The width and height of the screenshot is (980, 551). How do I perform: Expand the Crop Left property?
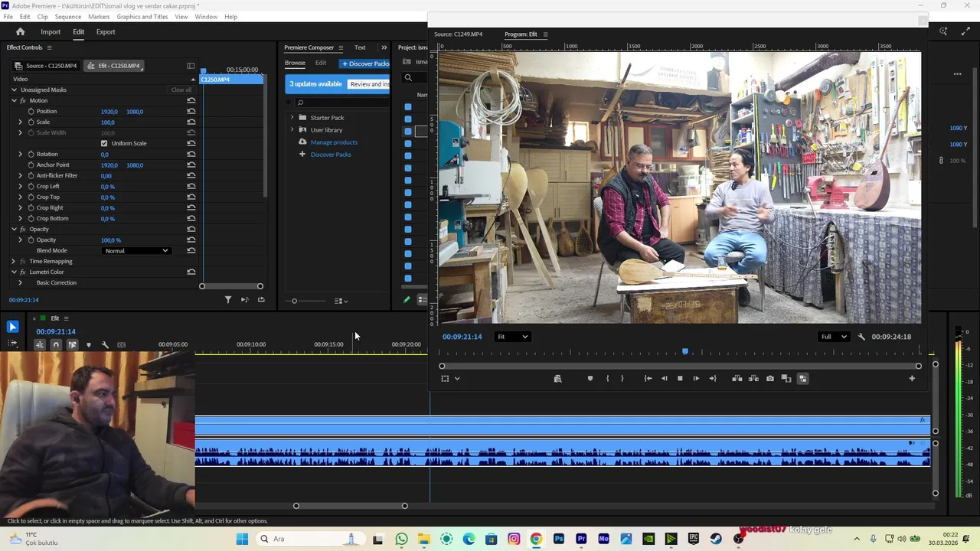pyautogui.click(x=21, y=186)
